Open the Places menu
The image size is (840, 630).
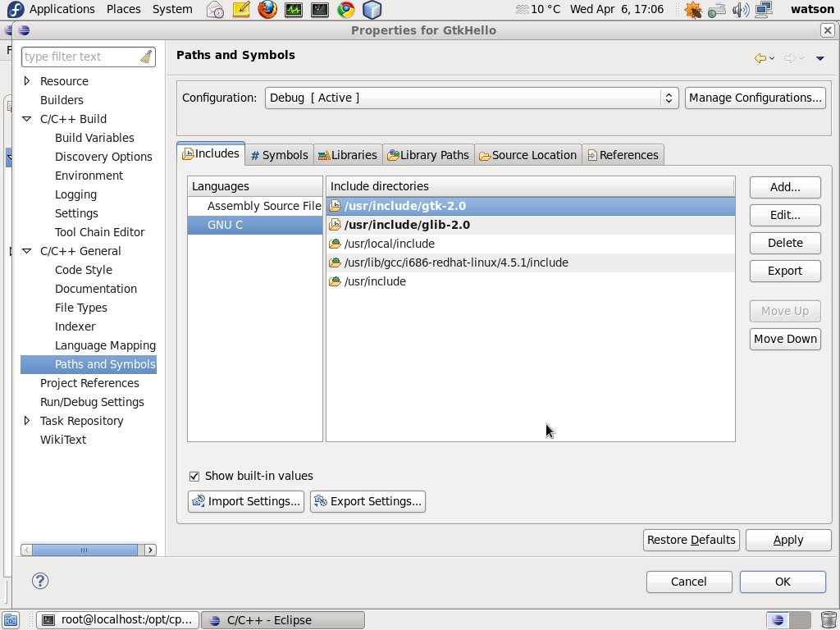tap(124, 9)
